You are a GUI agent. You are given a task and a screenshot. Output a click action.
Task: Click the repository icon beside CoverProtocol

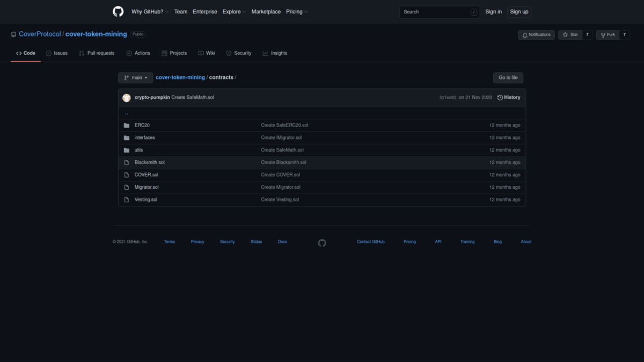click(x=13, y=34)
